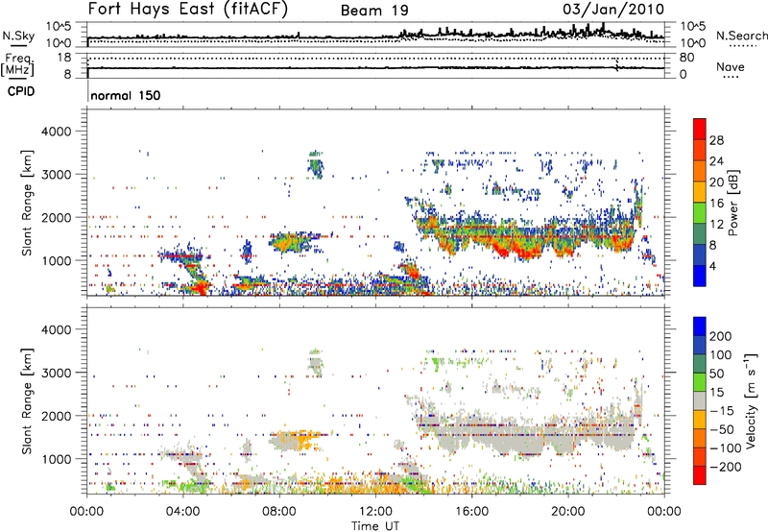The height and width of the screenshot is (532, 768).
Task: Click the blue bottom of the Power color bar
Action: tap(699, 276)
